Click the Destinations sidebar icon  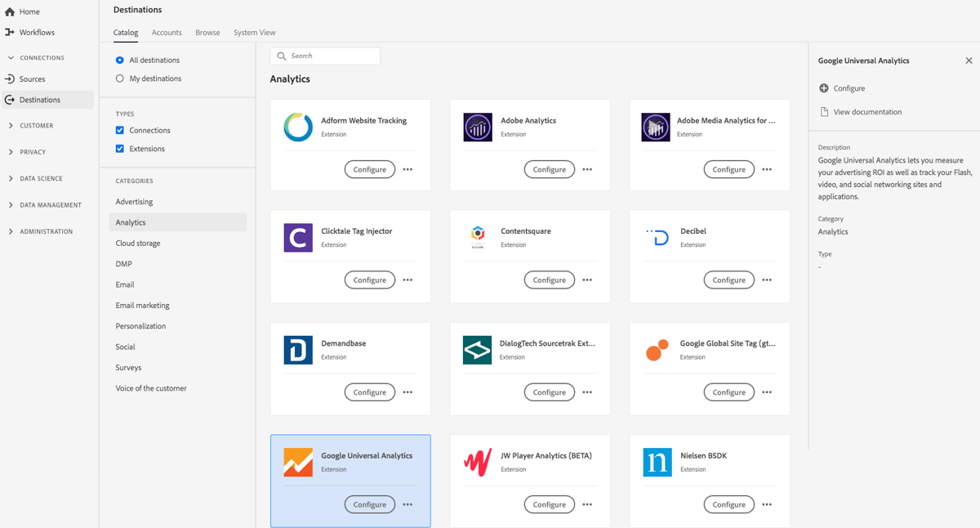point(8,100)
